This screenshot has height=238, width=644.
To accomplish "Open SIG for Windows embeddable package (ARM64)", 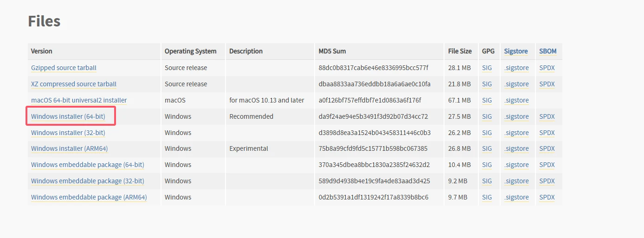I will 487,197.
